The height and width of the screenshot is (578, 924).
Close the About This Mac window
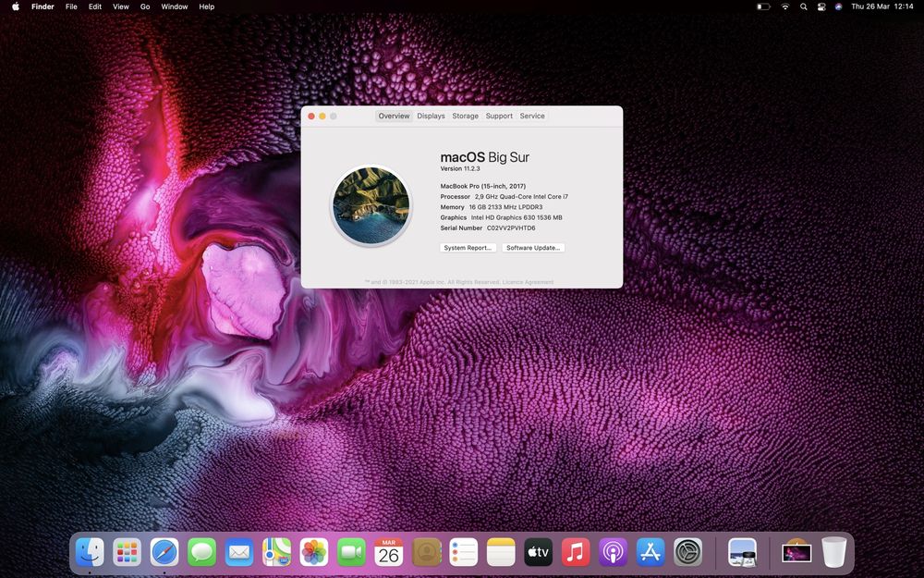(311, 117)
